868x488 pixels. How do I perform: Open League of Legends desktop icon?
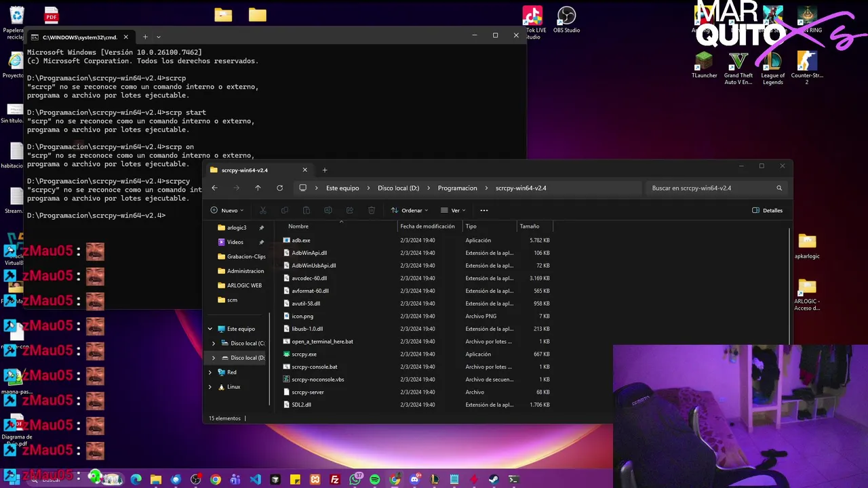coord(772,68)
